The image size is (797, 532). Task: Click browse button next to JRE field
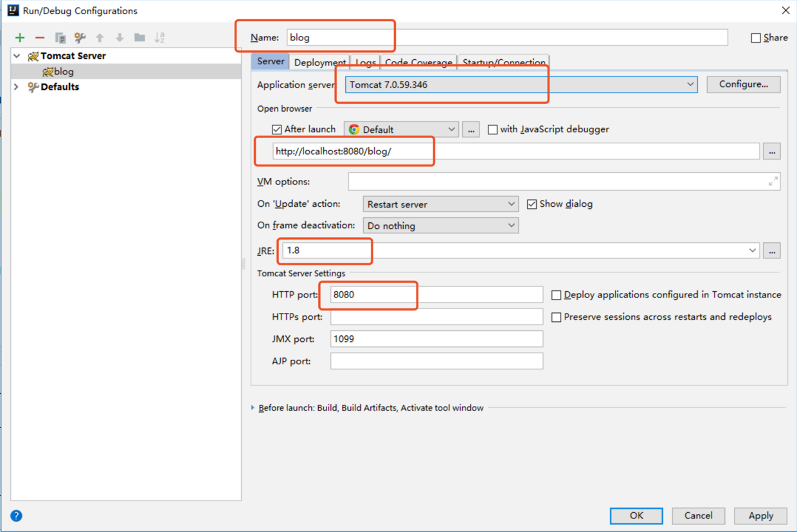point(772,251)
